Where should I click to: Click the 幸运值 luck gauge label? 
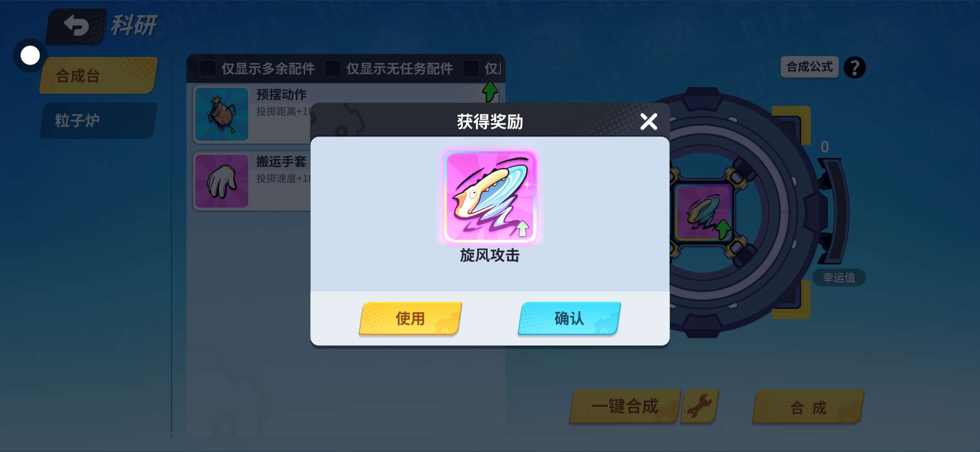[x=839, y=277]
